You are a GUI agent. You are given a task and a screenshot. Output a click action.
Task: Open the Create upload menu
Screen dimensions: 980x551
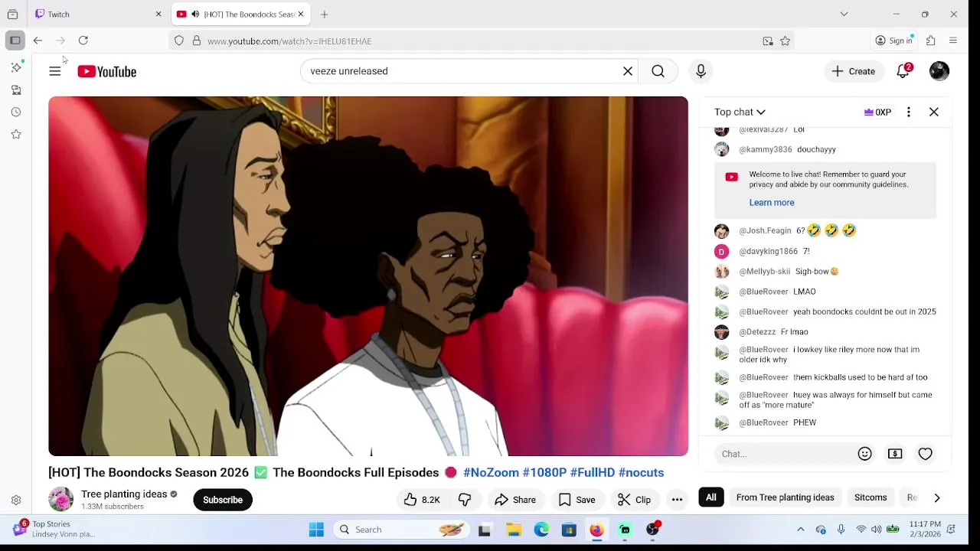(854, 71)
